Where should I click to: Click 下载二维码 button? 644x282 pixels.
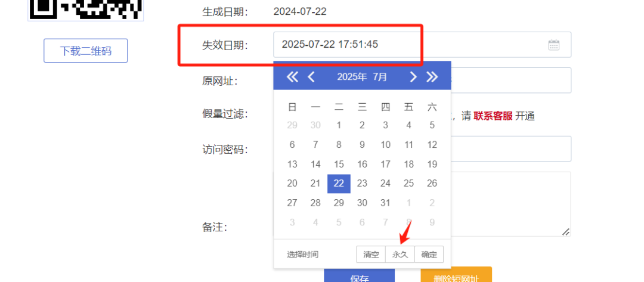click(86, 51)
